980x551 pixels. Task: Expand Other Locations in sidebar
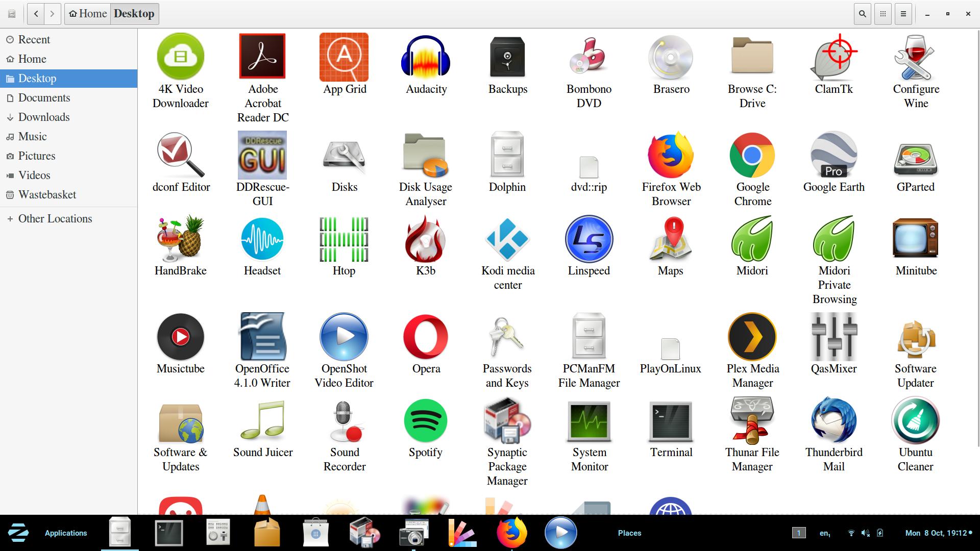pos(55,219)
